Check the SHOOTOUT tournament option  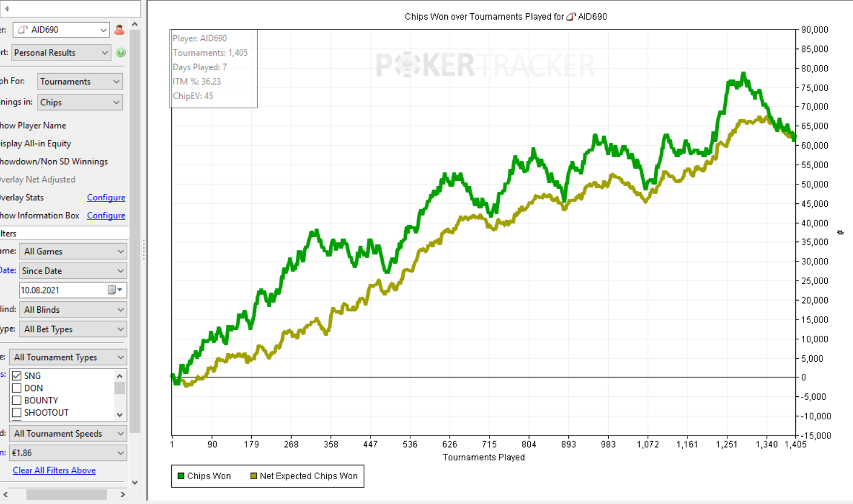[17, 412]
